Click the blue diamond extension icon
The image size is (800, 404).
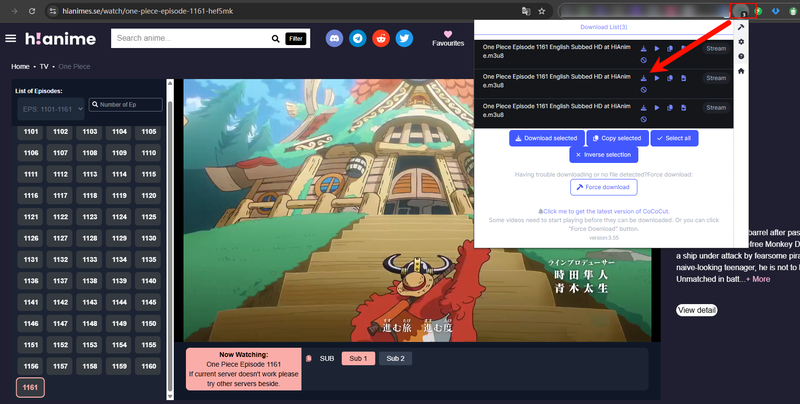[x=776, y=11]
